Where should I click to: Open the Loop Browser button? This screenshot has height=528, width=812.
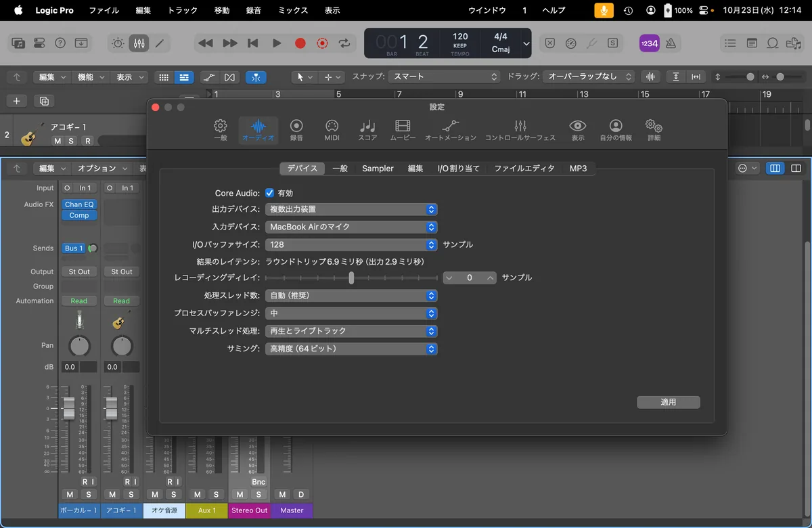coord(772,43)
